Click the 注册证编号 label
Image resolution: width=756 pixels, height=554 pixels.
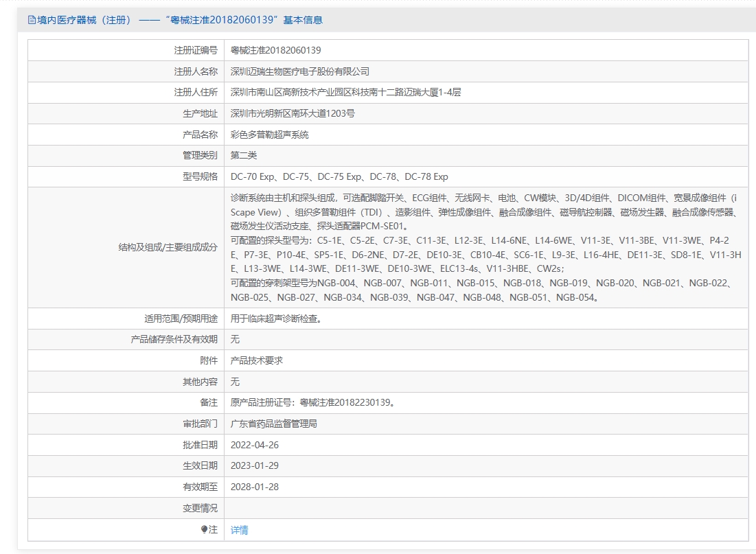(x=196, y=50)
